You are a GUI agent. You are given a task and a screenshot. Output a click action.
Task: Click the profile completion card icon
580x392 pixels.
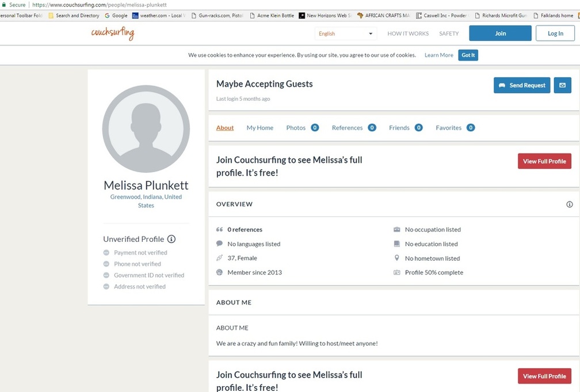[397, 272]
